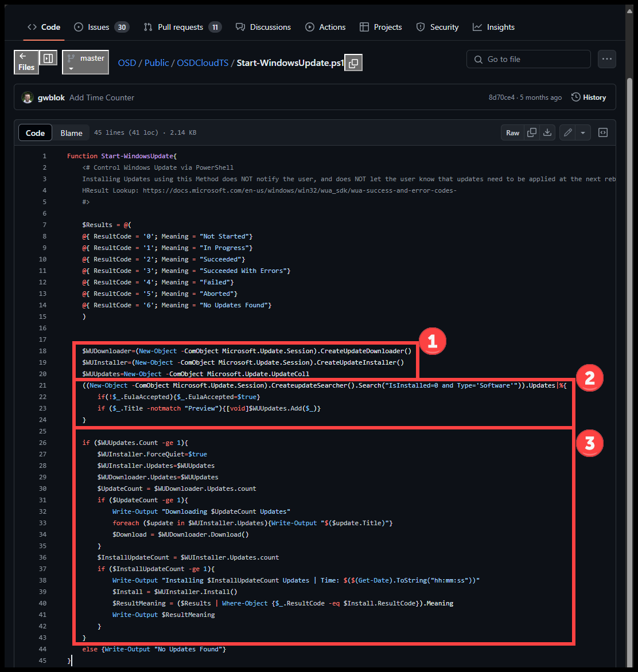638x672 pixels.
Task: Expand the master branch dropdown
Action: click(85, 62)
